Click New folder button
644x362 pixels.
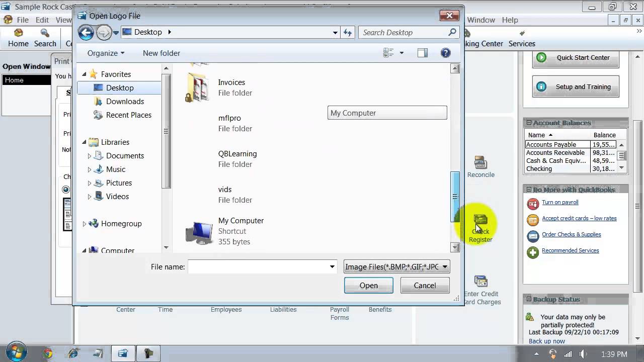click(161, 53)
